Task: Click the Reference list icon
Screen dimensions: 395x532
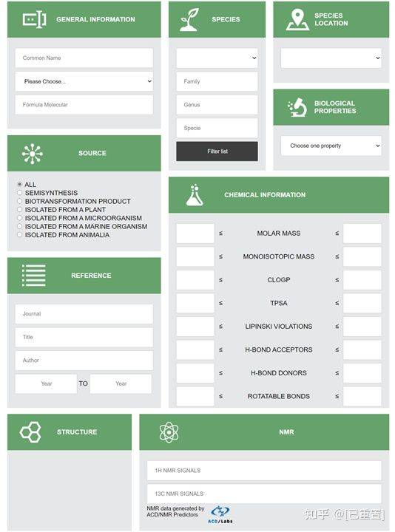Action: (x=33, y=276)
